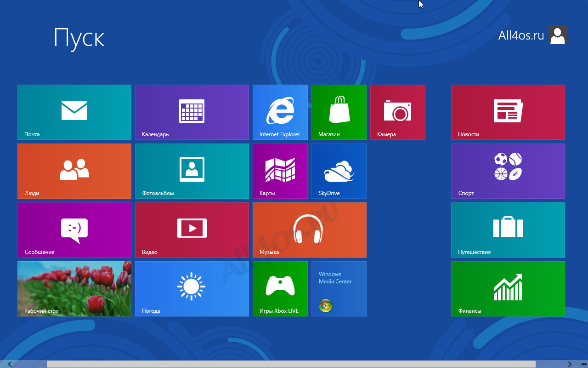
Task: Open the Рабочий стол desktop tile
Action: click(74, 289)
